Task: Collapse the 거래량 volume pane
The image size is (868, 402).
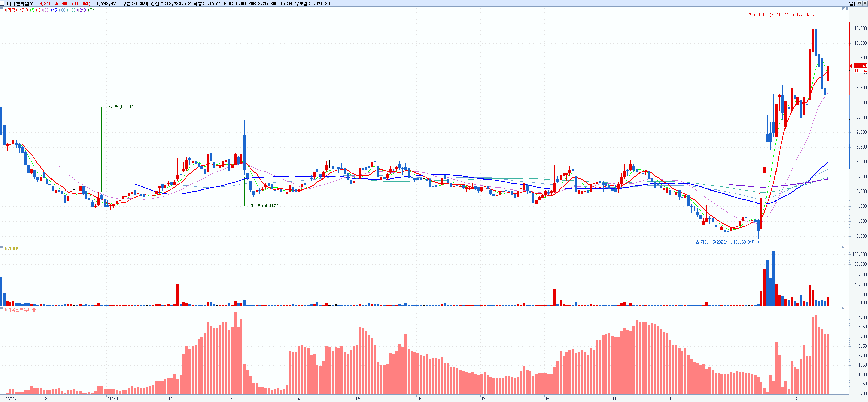Action: [843, 247]
